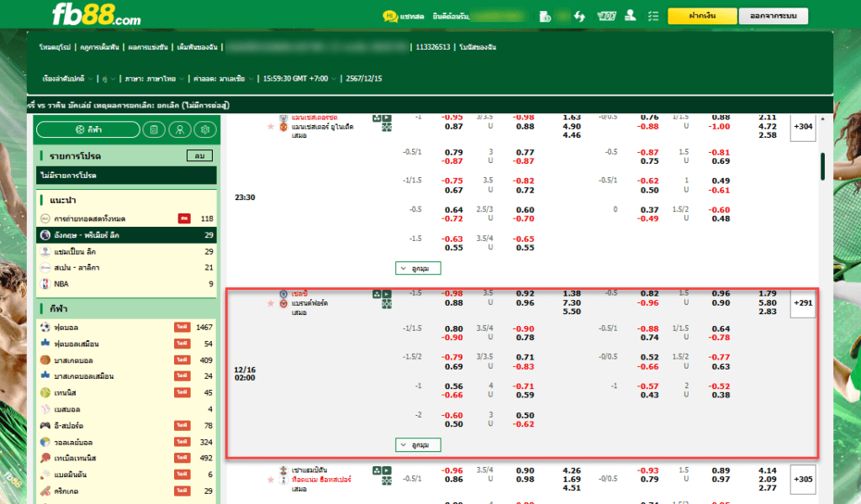861x504 pixels.
Task: Click the volleyball icon in sports list
Action: [45, 442]
